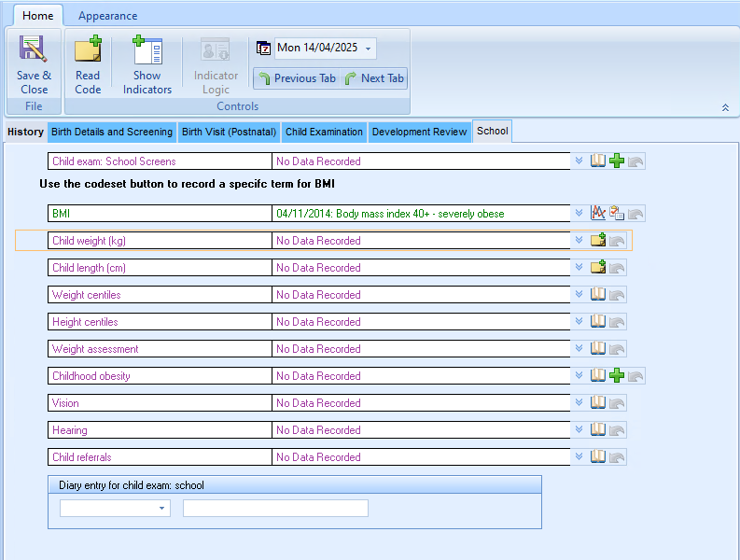
Task: Open the codebook icon for Vision row
Action: (x=598, y=403)
